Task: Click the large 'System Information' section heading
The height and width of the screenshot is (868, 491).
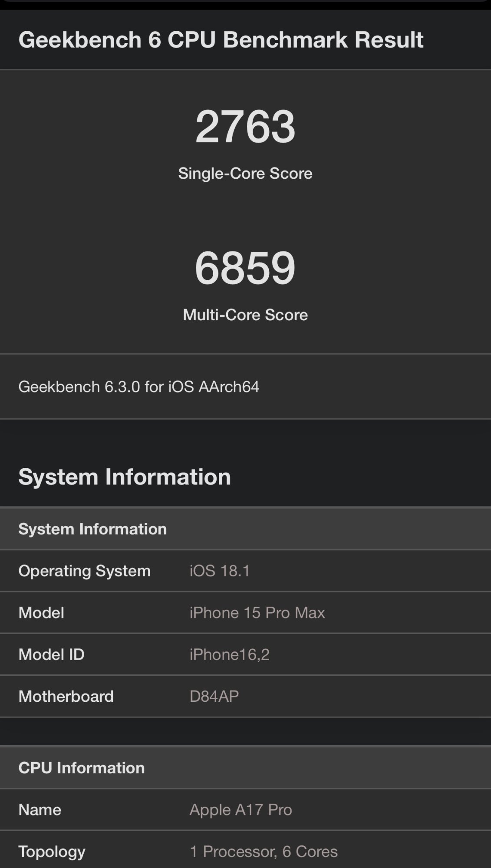Action: coord(125,477)
